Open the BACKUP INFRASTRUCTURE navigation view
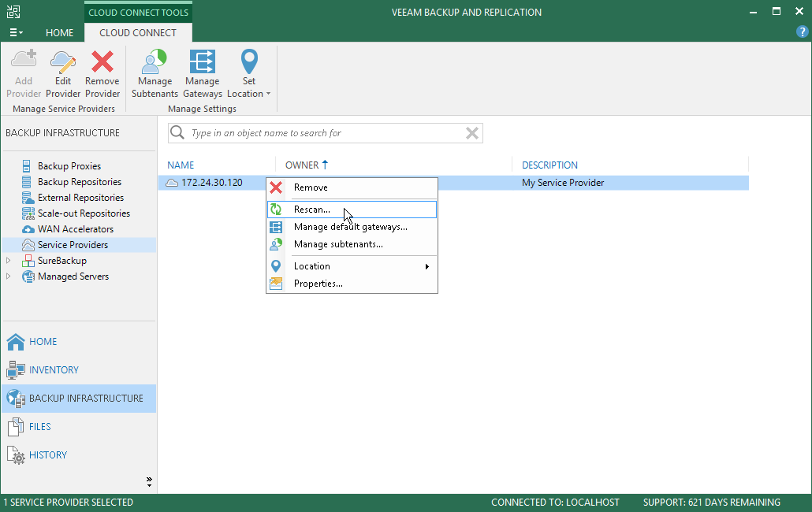The image size is (812, 512). pos(79,399)
